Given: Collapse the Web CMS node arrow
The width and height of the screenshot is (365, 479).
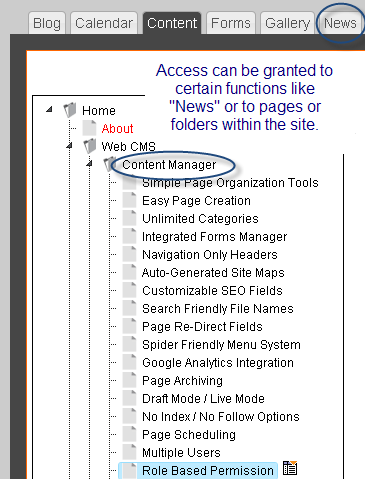Looking at the screenshot, I should [69, 145].
